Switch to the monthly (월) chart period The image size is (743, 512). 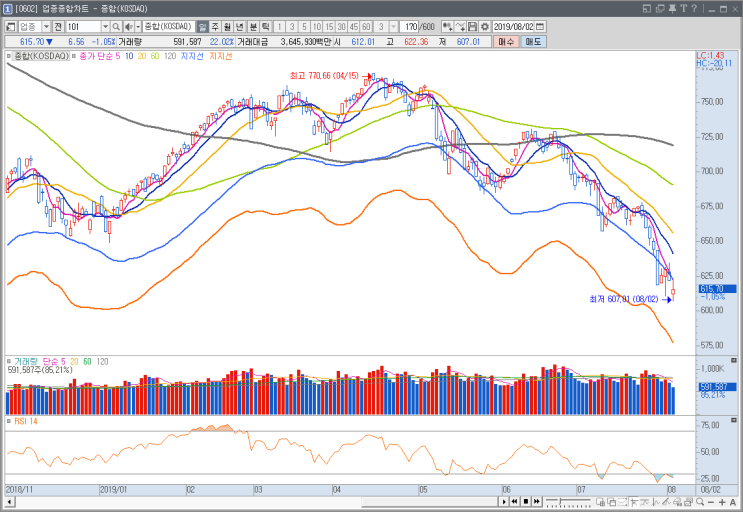227,27
